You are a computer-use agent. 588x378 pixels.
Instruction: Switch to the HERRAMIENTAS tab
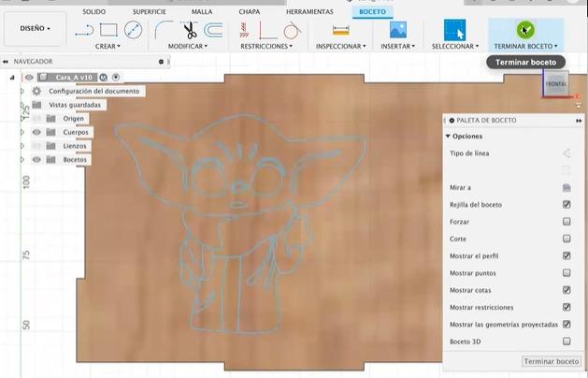click(309, 11)
